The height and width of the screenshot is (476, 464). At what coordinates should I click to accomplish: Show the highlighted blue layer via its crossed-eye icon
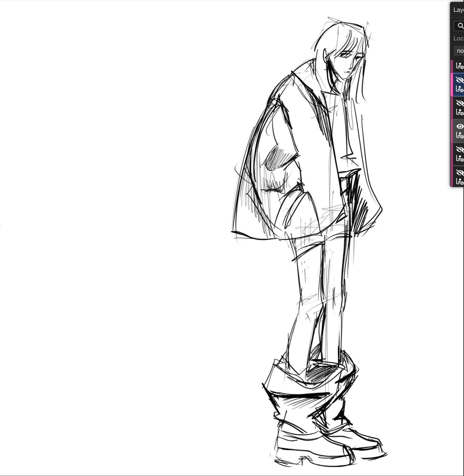(460, 80)
